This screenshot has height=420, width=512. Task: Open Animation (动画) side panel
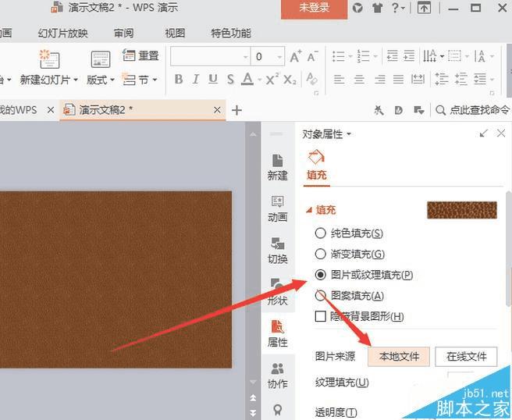pyautogui.click(x=277, y=209)
